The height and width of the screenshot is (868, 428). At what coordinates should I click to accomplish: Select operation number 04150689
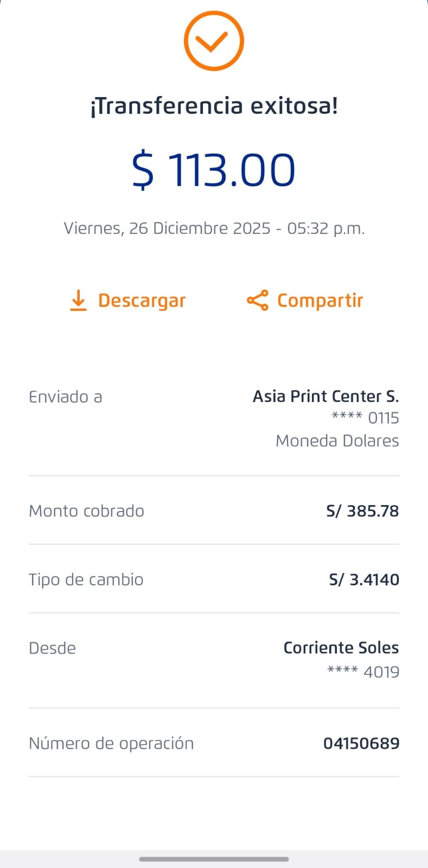[361, 743]
